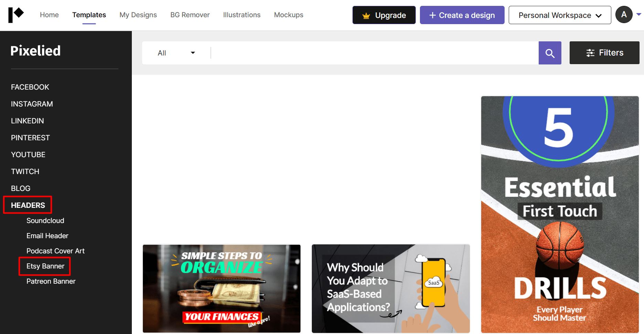Expand the FACEBOOK category in sidebar
Viewport: 644px width, 334px height.
30,87
